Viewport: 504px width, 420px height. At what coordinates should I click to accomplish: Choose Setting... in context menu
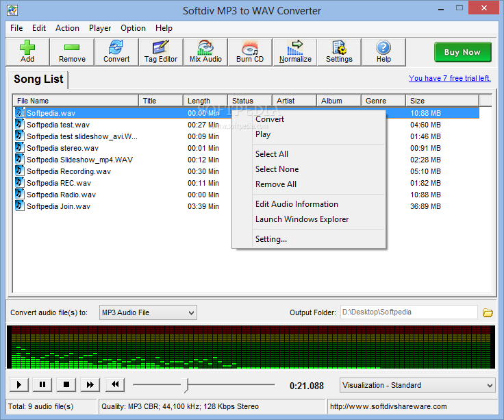(x=309, y=239)
